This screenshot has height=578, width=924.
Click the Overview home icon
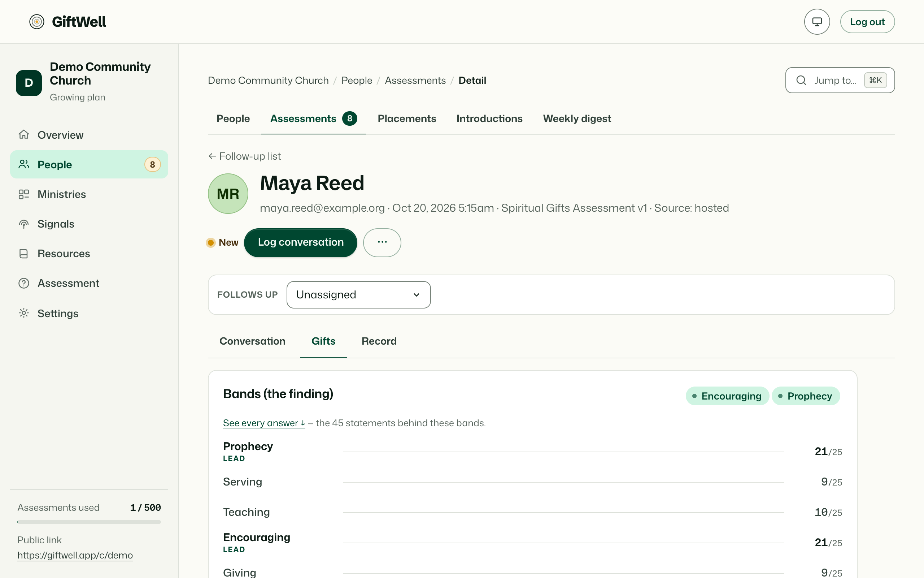[24, 134]
